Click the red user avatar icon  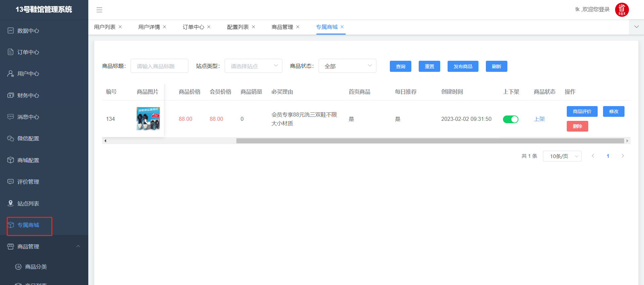point(622,9)
